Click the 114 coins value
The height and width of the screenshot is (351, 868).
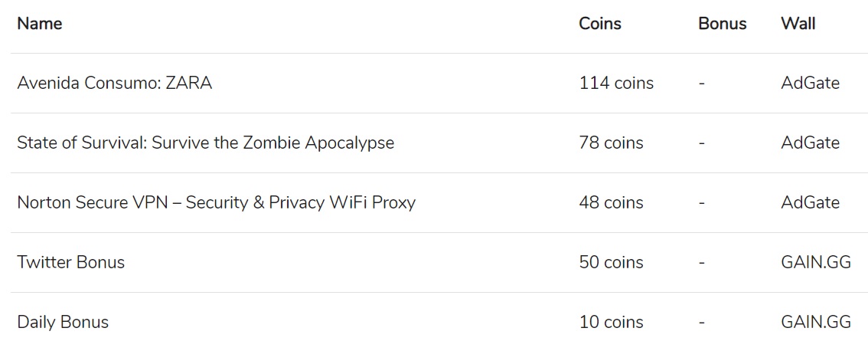click(x=616, y=84)
